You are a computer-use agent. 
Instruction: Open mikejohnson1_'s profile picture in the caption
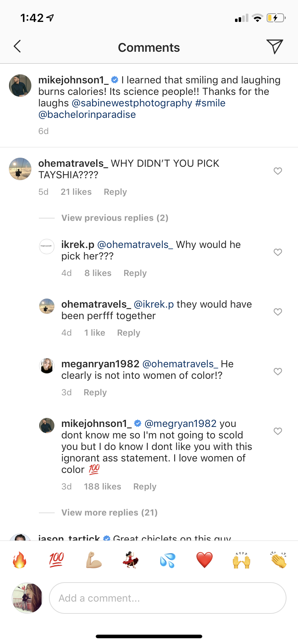click(20, 86)
